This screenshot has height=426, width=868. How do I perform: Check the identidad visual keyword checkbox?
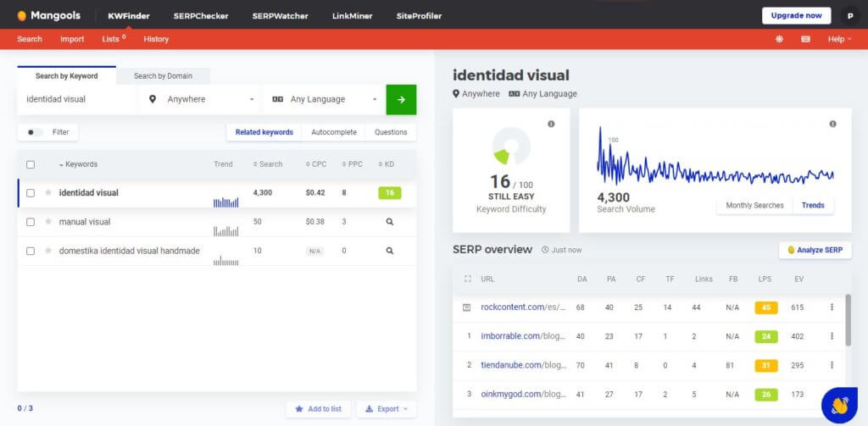(31, 192)
